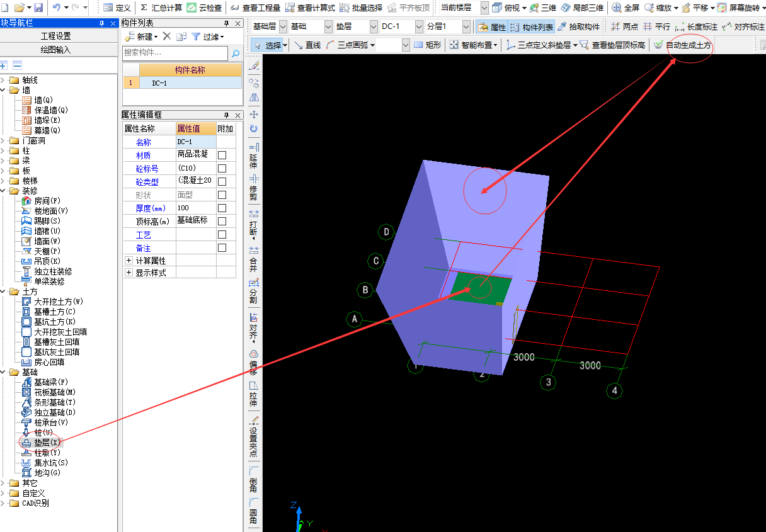Launch 云检查 cloud check
766x532 pixels.
204,8
